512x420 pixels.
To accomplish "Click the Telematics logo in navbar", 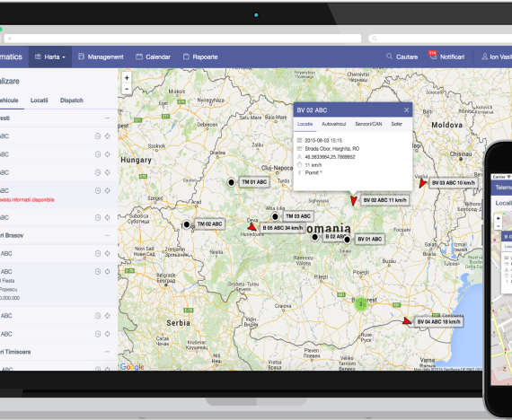I will pyautogui.click(x=11, y=57).
